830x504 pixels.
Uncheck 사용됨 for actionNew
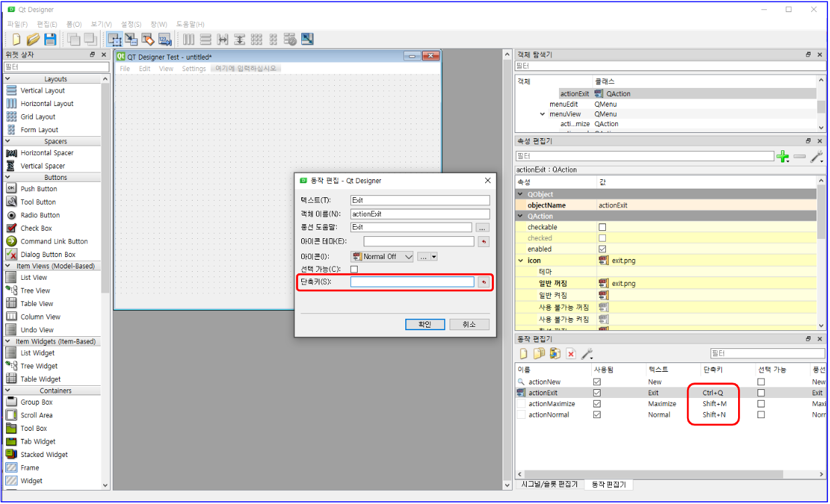(596, 382)
